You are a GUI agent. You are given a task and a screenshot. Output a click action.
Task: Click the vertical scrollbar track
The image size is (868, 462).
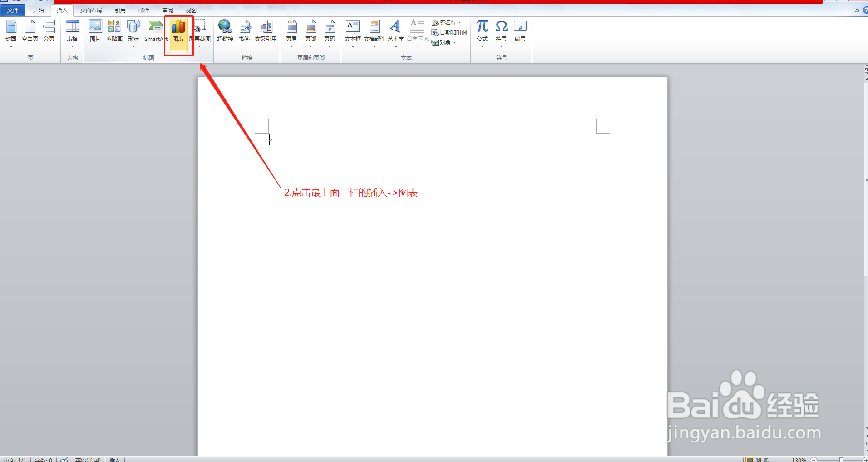click(866, 350)
